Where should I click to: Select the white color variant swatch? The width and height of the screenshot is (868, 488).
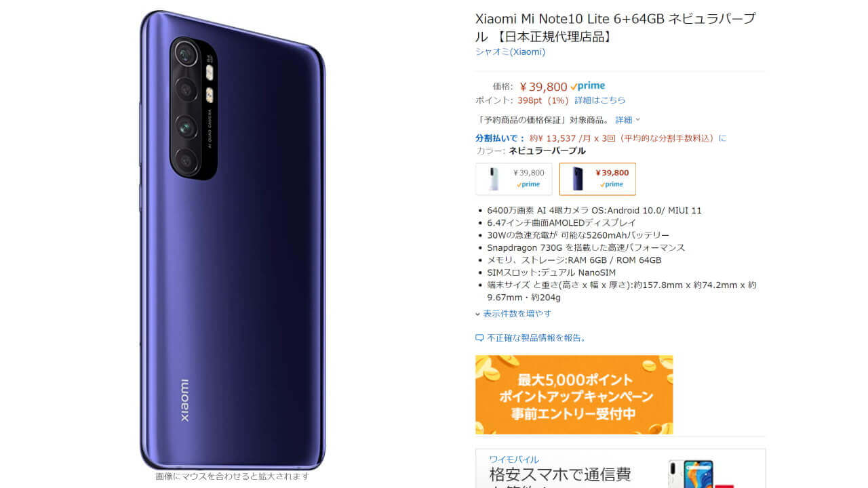514,179
